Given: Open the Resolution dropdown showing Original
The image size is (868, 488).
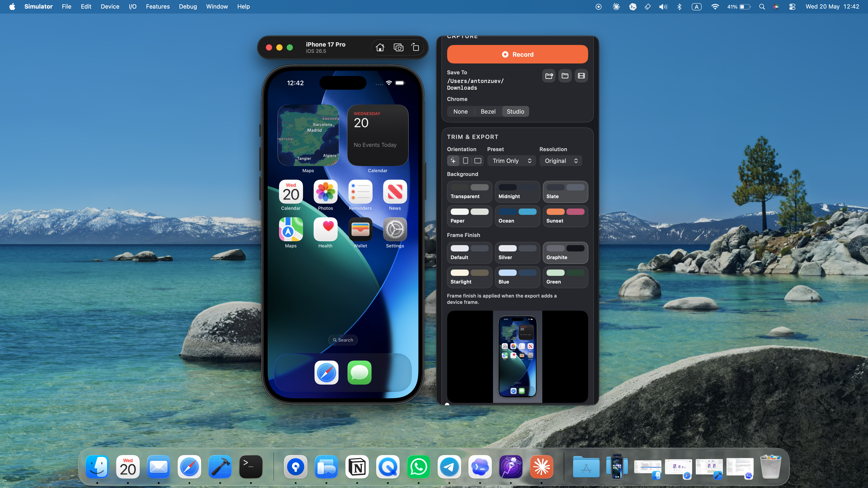Looking at the screenshot, I should point(561,161).
